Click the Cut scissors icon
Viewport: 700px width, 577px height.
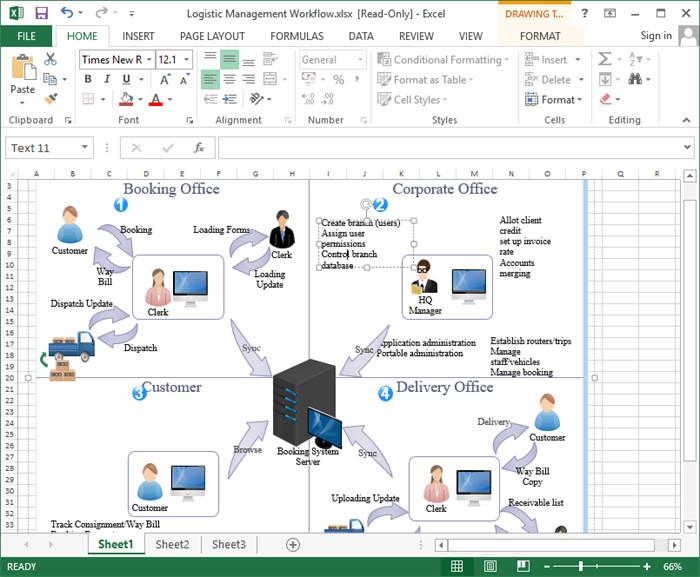click(50, 60)
